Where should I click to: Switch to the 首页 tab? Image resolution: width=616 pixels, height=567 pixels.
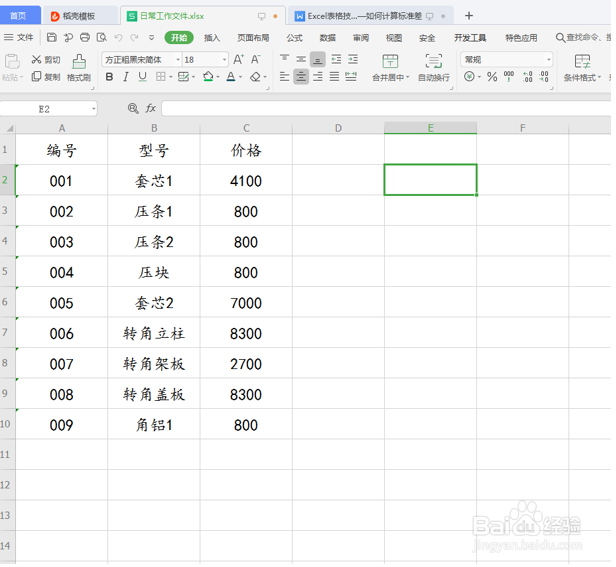tap(20, 15)
